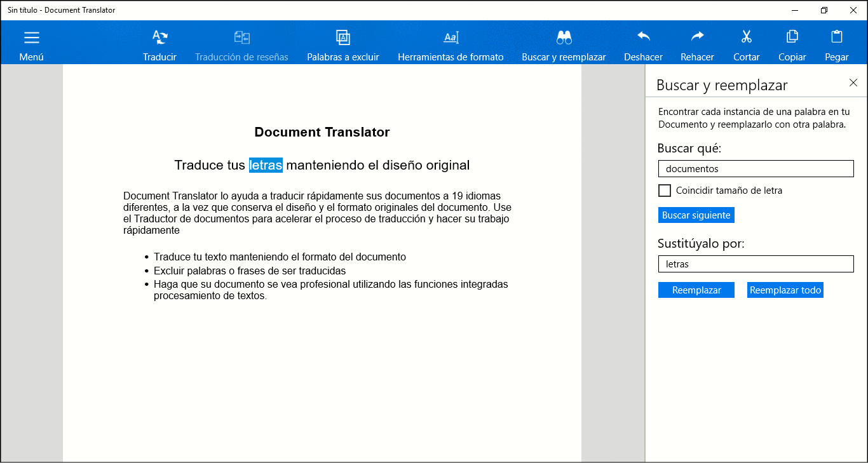Click the Buscar qué text field
Screen dimensions: 868x463
(x=756, y=169)
